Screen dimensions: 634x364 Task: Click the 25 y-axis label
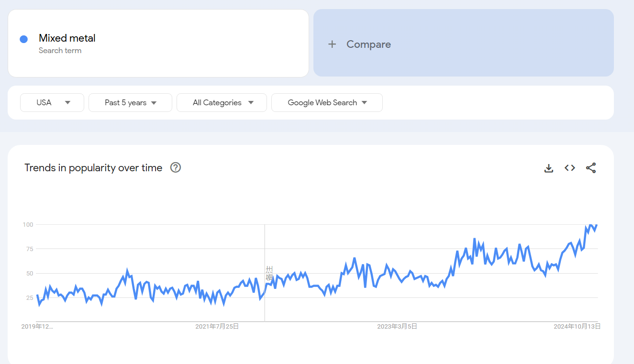coord(29,298)
